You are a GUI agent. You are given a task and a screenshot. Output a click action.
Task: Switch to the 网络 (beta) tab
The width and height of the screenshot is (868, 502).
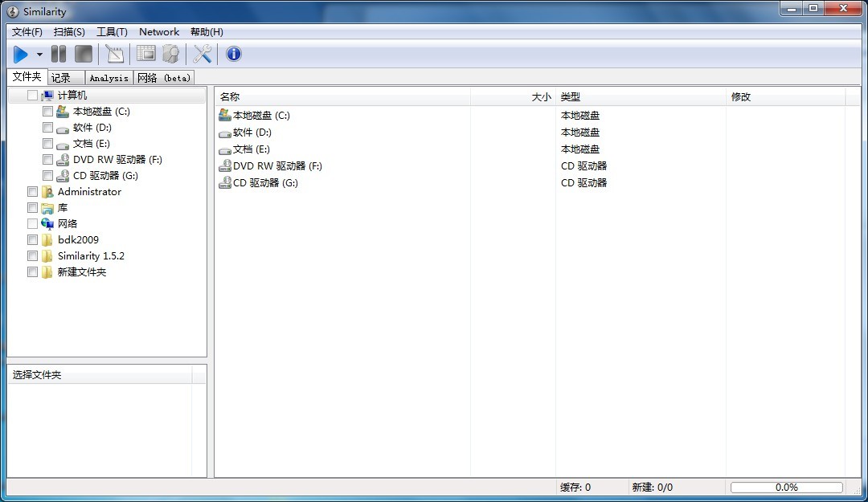click(164, 78)
